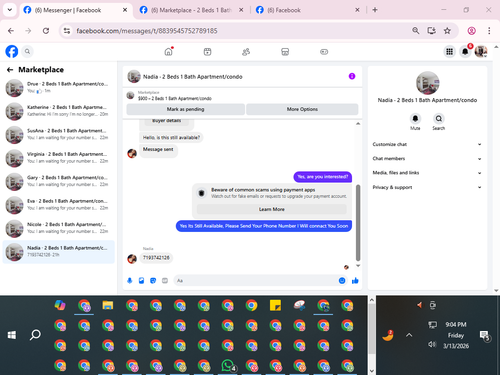Click More Options button
The width and height of the screenshot is (500, 375).
(x=302, y=109)
